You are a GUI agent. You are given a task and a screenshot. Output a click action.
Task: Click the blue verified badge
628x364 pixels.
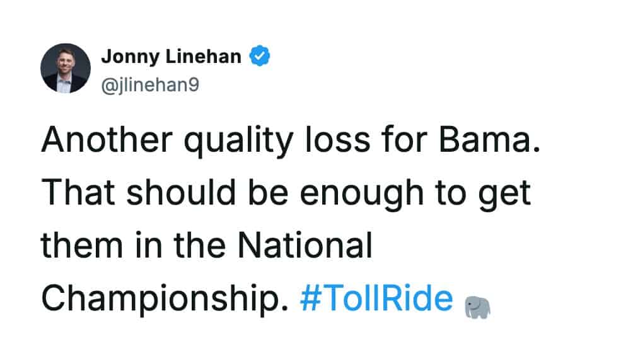260,57
